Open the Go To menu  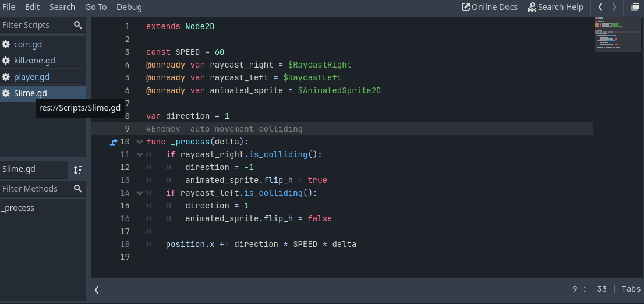tap(95, 7)
